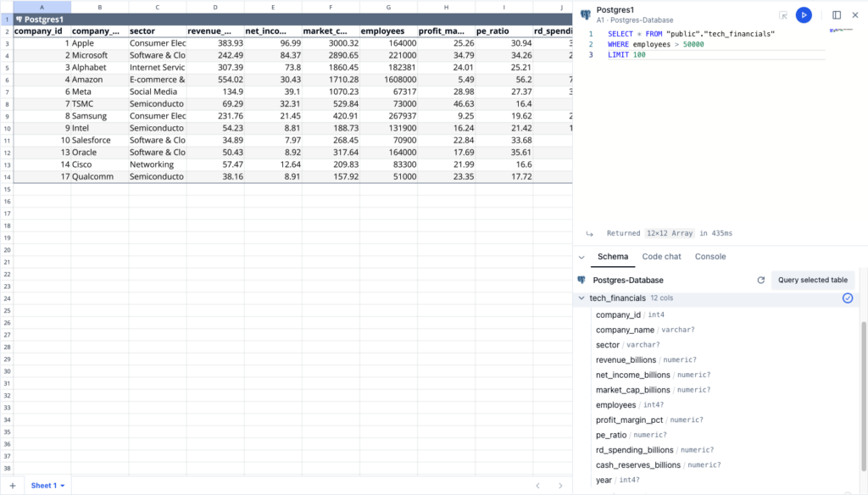
Task: Click the WHERE employees line in editor
Action: [655, 44]
